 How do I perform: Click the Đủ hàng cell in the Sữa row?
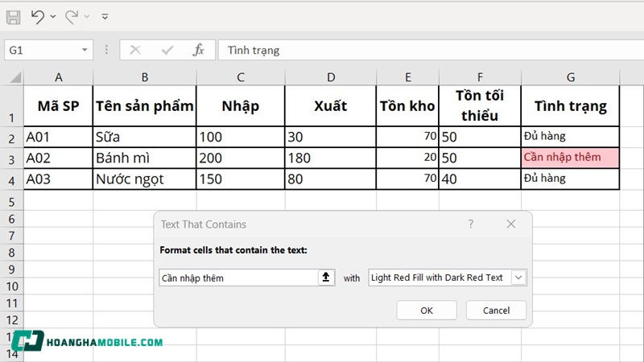[x=570, y=137]
